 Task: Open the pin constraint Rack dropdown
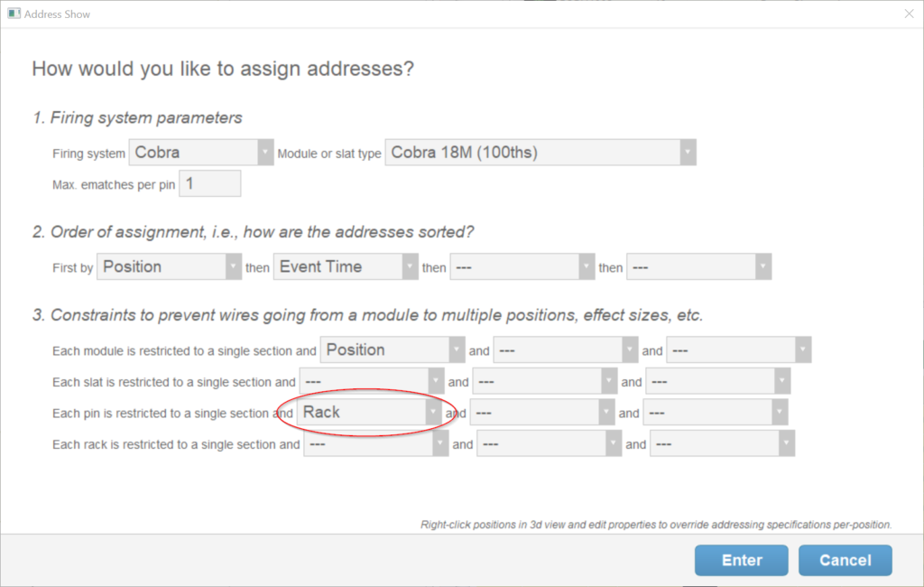pos(369,413)
